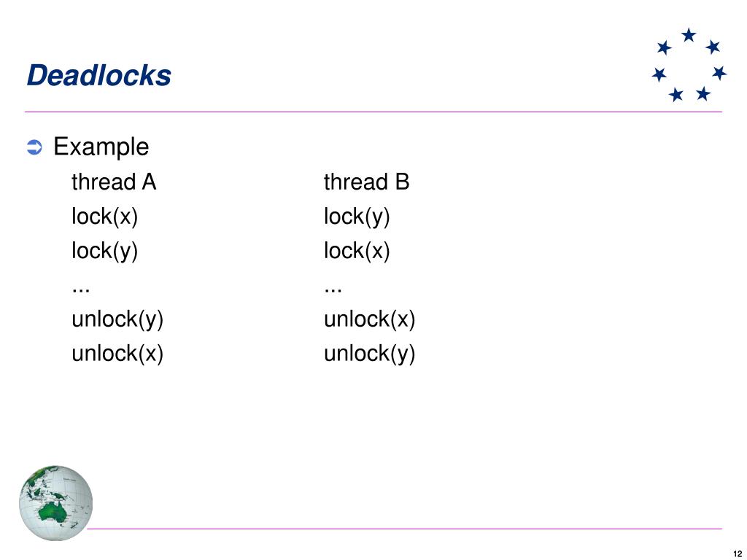
Task: Click lock(y) under thread B
Action: (x=357, y=217)
